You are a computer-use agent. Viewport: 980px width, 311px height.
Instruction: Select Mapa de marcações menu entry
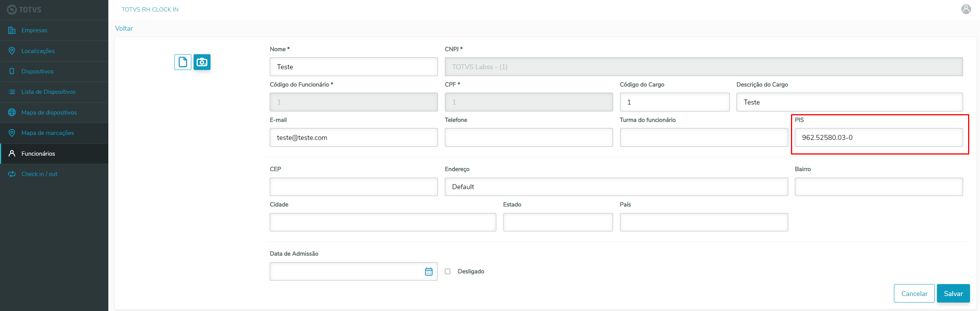pos(48,133)
